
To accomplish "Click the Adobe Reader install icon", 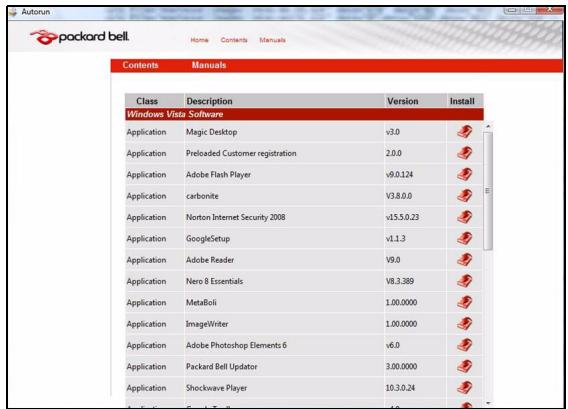I will tap(464, 260).
